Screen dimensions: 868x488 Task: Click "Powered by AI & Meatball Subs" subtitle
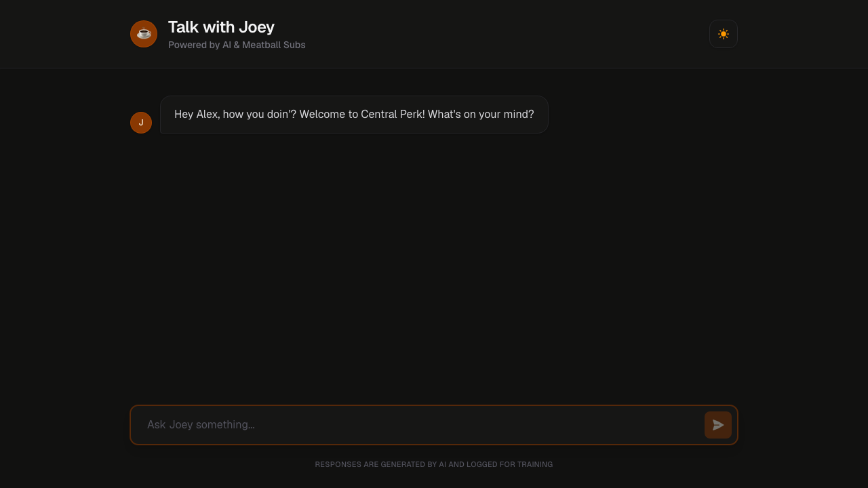pyautogui.click(x=237, y=45)
